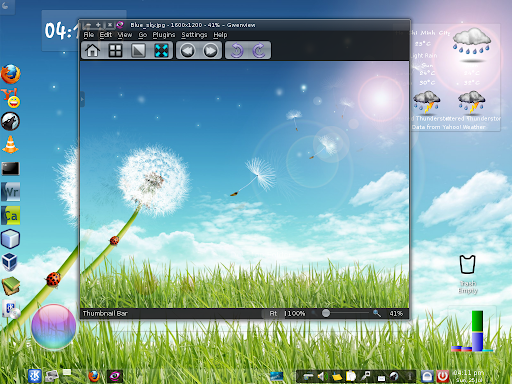Open the KDE disc icon on sidebar
The width and height of the screenshot is (512, 384).
point(11,309)
